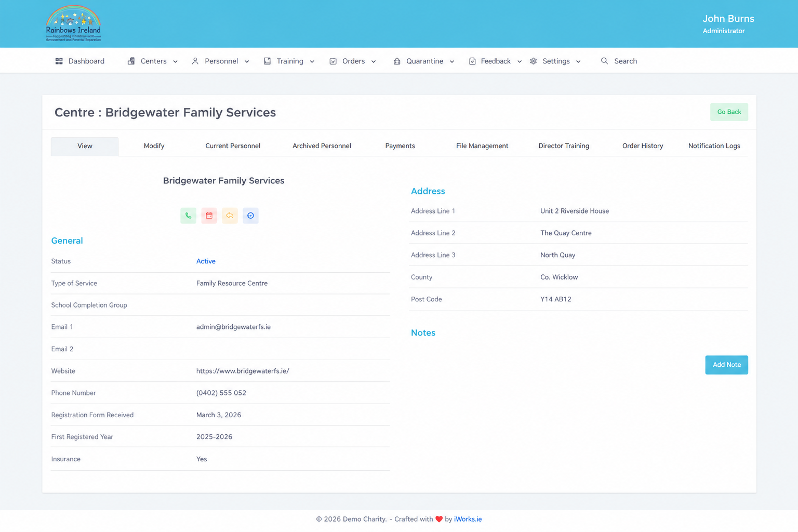This screenshot has width=798, height=532.
Task: Click the blue circular arrow icon
Action: tap(250, 216)
